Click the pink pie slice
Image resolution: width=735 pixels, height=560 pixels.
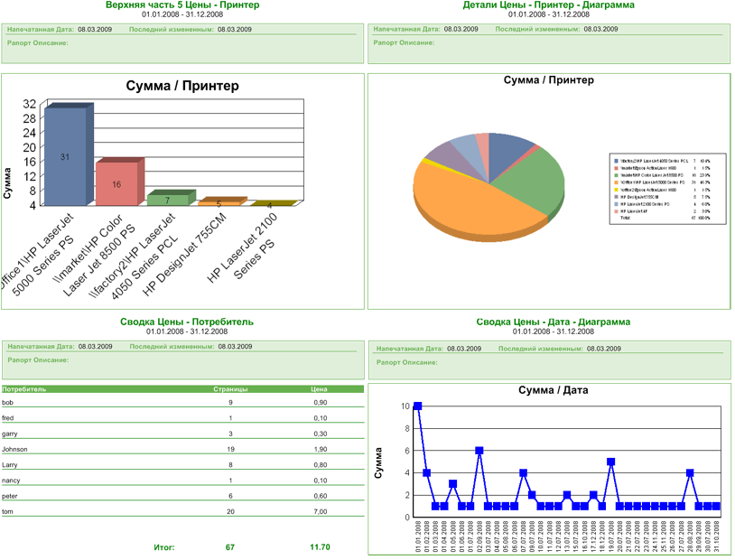coord(483,150)
